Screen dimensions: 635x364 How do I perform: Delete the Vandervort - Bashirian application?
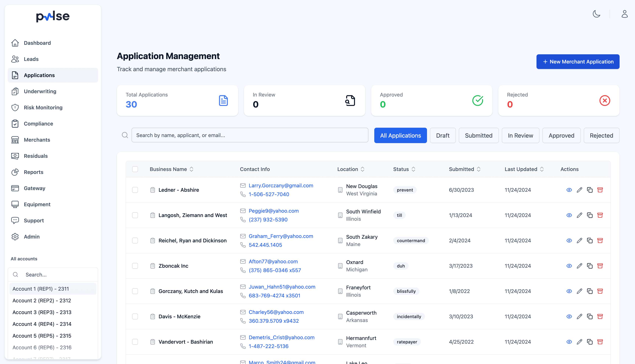point(600,341)
